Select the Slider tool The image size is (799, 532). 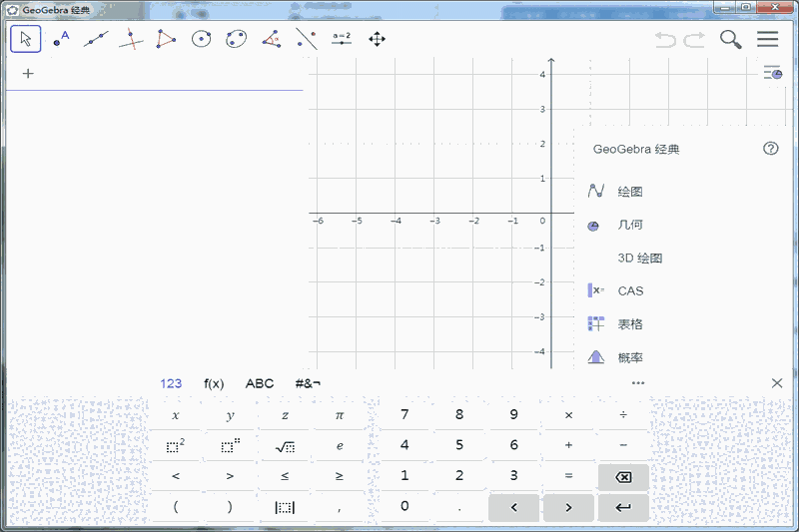coord(342,39)
